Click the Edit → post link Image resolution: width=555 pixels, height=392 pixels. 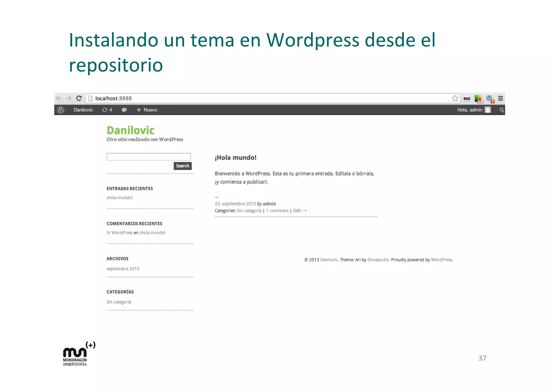[300, 211]
